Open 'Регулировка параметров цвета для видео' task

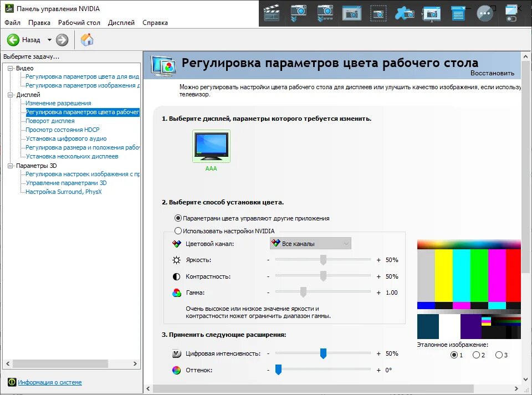(x=83, y=76)
